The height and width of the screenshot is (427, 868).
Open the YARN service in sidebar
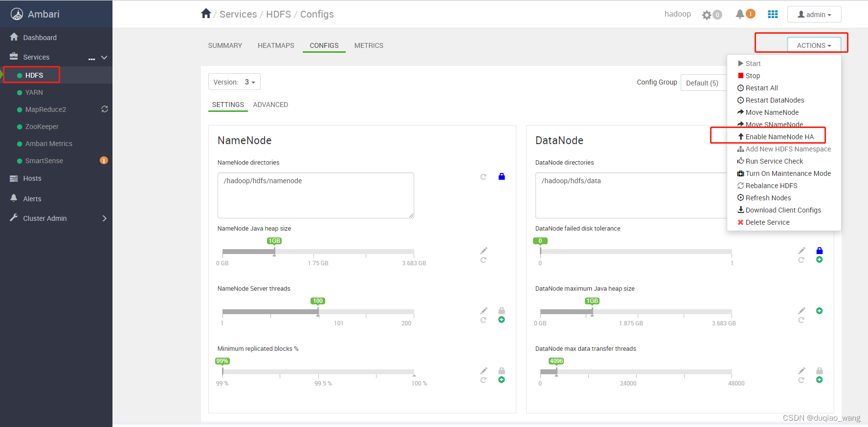[34, 92]
